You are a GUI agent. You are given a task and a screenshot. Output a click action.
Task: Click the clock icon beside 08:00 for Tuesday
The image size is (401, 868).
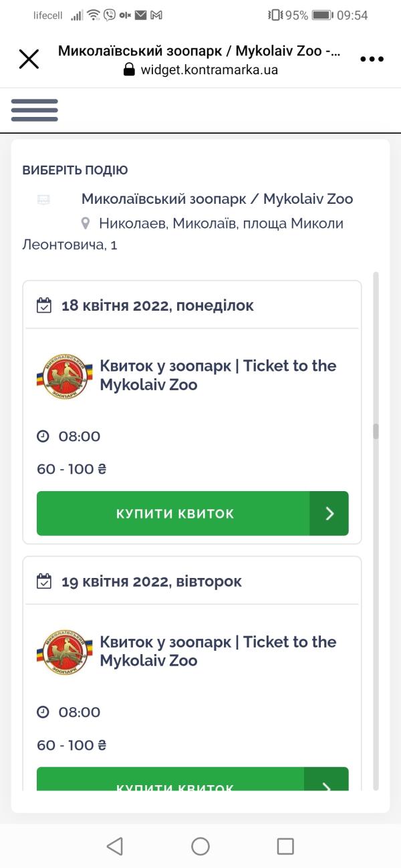coord(43,712)
